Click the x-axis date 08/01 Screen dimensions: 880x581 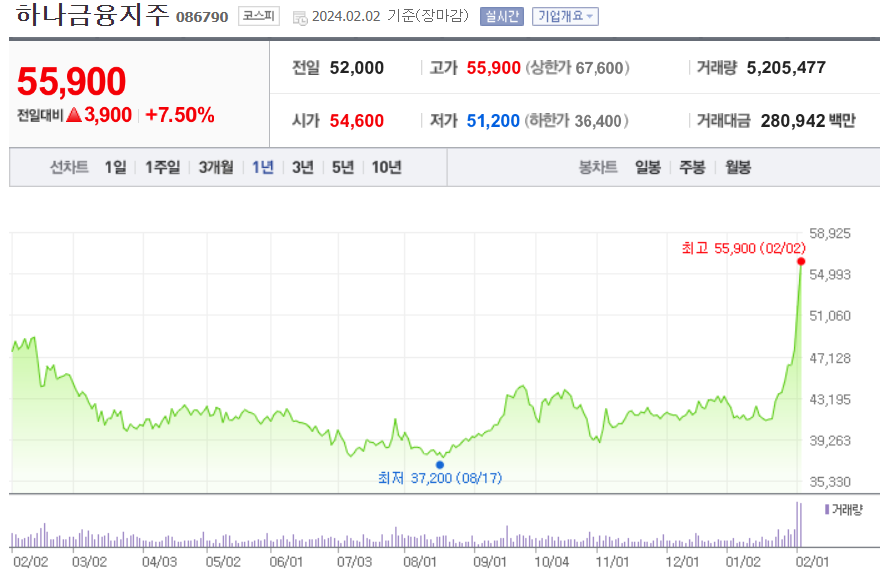click(x=420, y=562)
